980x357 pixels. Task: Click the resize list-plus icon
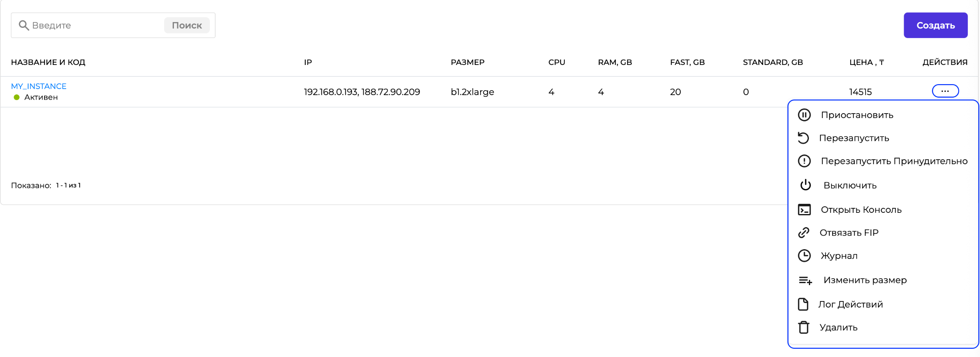pyautogui.click(x=805, y=280)
